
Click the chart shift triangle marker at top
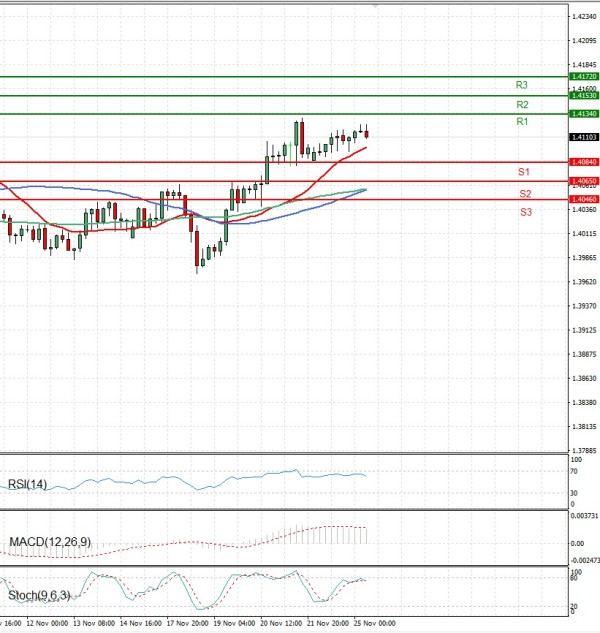tap(376, 5)
